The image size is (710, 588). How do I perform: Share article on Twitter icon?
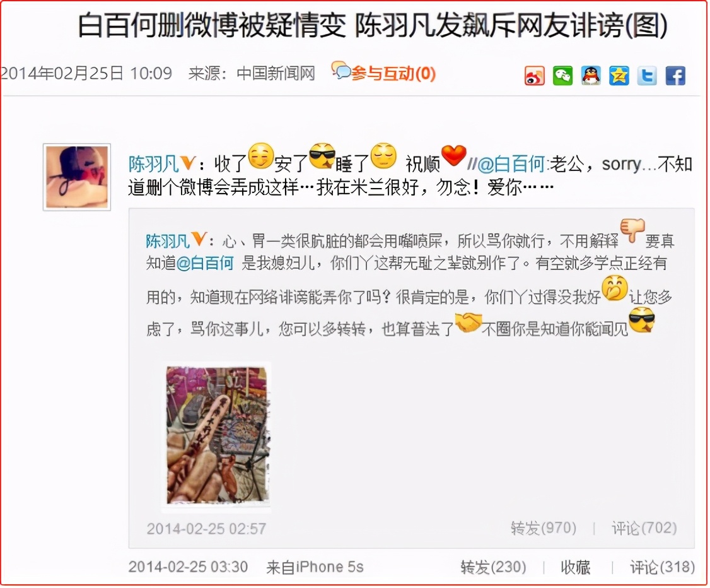click(646, 75)
